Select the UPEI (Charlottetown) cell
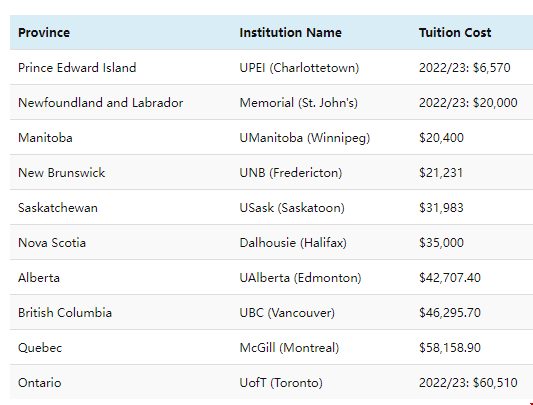Image resolution: width=533 pixels, height=405 pixels. 299,68
